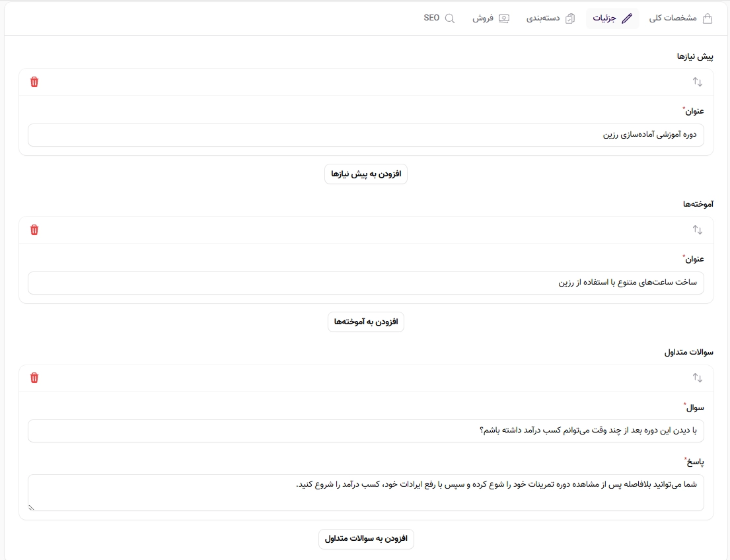Image resolution: width=730 pixels, height=560 pixels.
Task: Click the پاسخ field label
Action: (x=694, y=462)
